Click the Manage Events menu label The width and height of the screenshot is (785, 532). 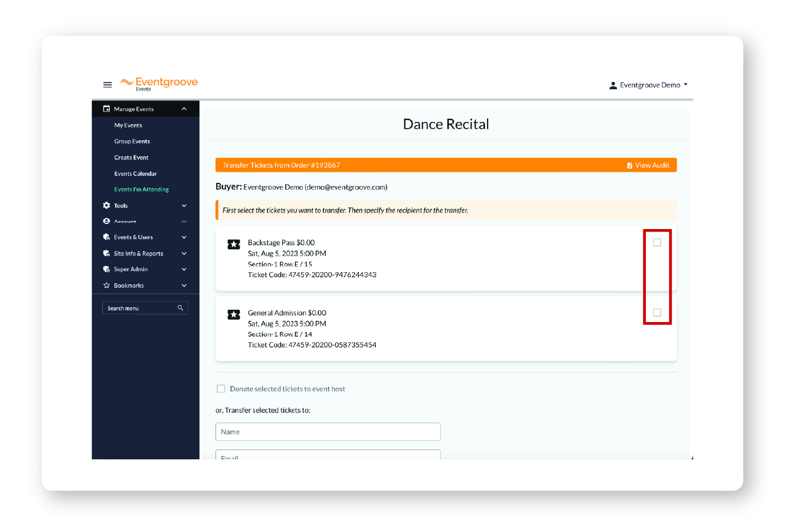(134, 109)
